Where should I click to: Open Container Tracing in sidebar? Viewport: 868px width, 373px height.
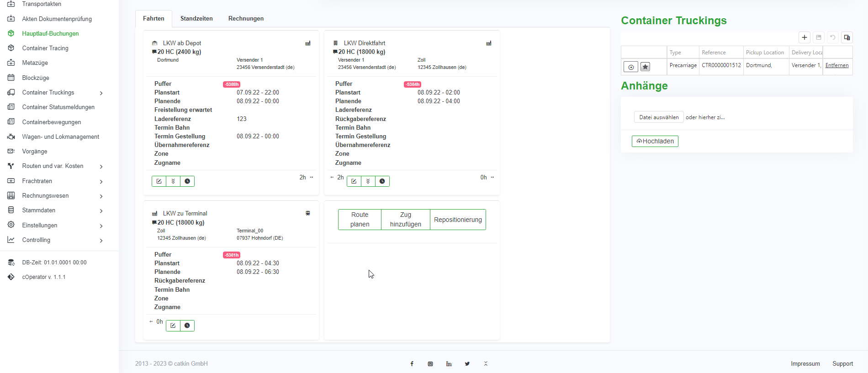(45, 48)
